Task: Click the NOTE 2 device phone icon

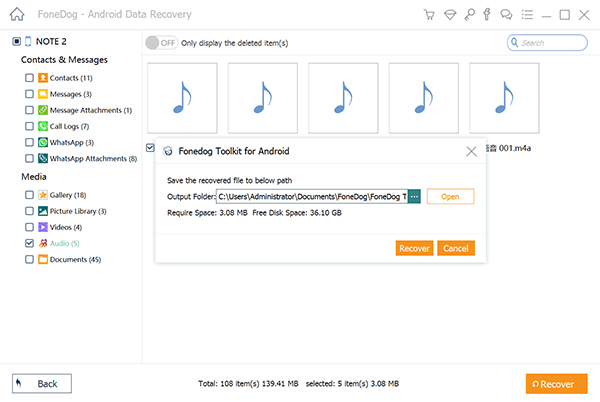Action: (28, 41)
